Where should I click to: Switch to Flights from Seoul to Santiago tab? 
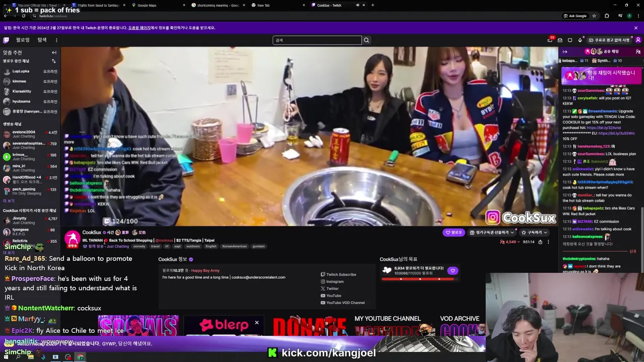[x=98, y=5]
